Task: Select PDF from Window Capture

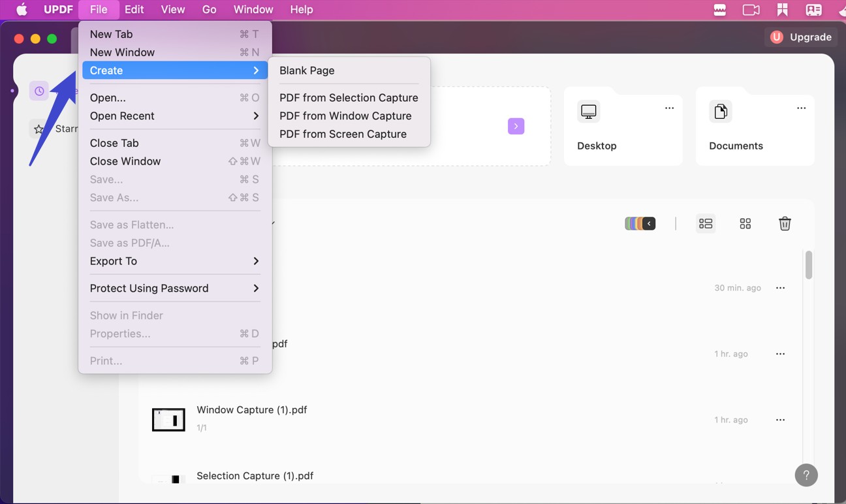Action: pos(349,116)
